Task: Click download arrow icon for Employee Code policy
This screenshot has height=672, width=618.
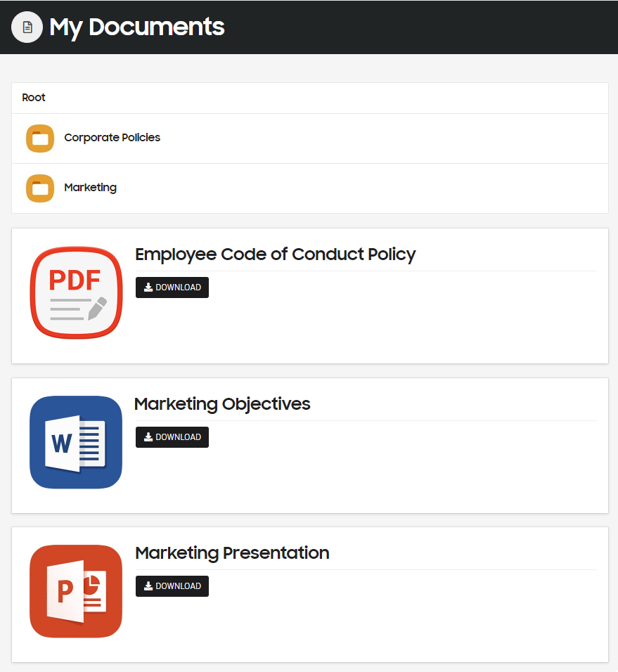Action: click(148, 287)
